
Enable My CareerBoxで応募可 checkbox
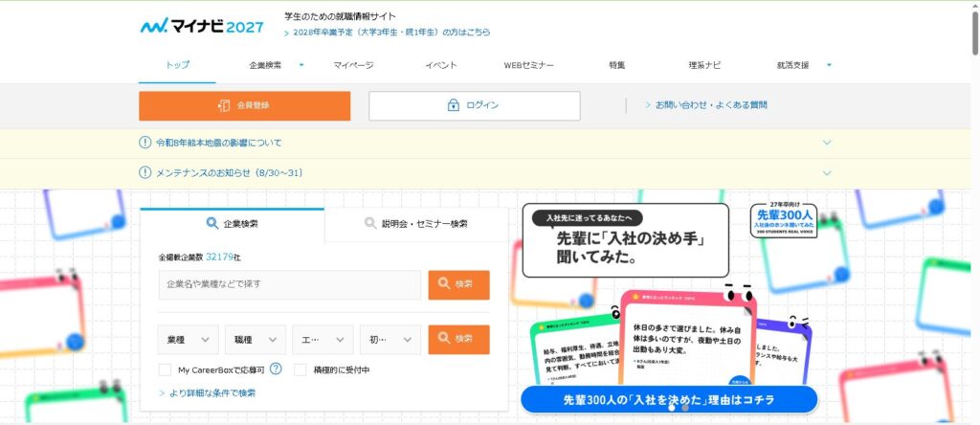pos(165,369)
